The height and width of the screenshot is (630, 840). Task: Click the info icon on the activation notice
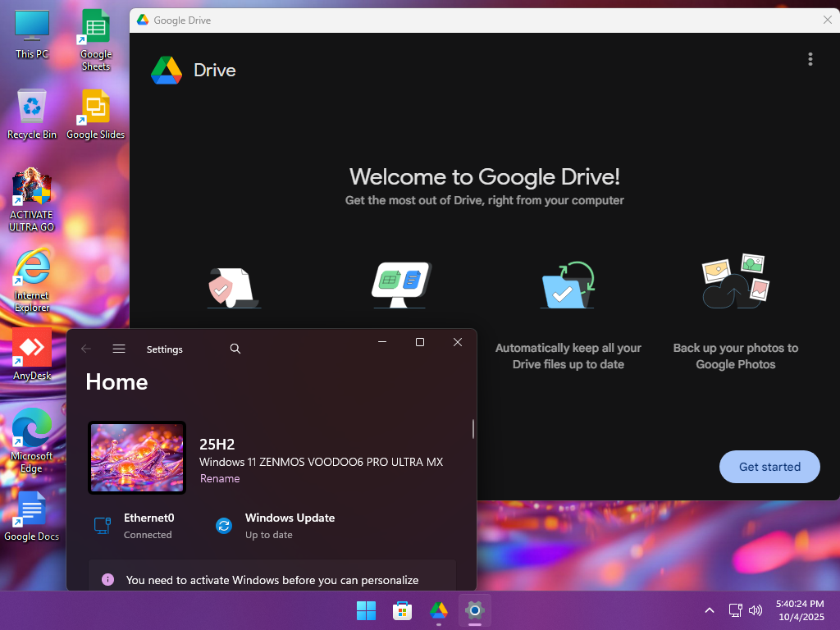pyautogui.click(x=107, y=580)
